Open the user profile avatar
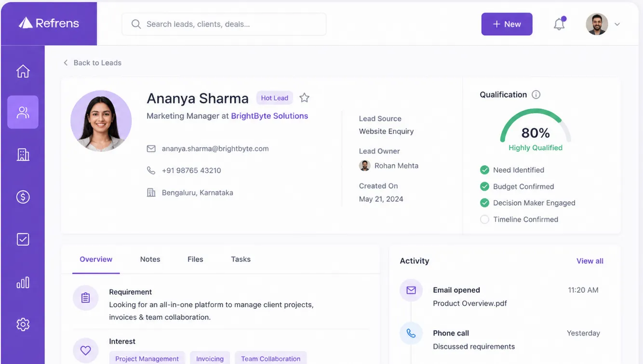643x364 pixels. (597, 24)
